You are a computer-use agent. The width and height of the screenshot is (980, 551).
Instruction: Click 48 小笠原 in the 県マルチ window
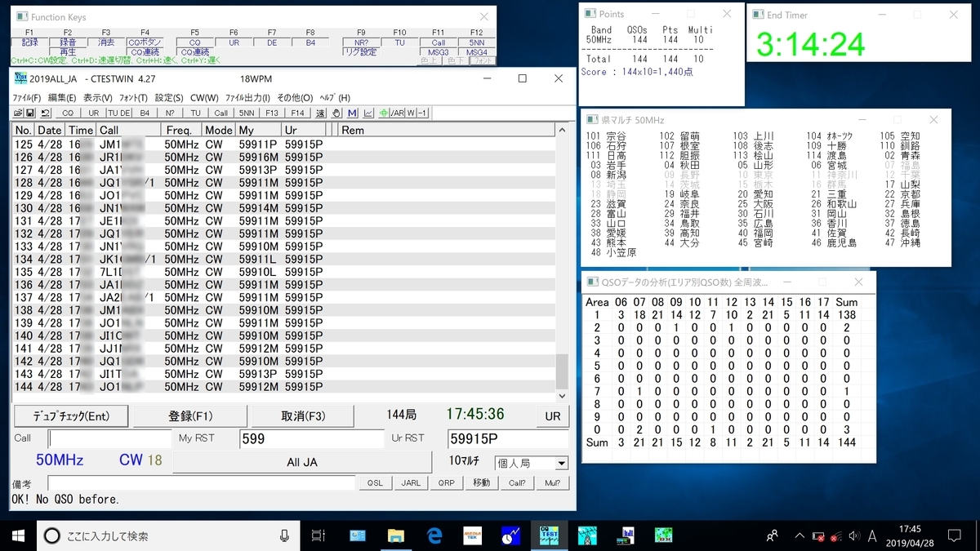point(615,252)
